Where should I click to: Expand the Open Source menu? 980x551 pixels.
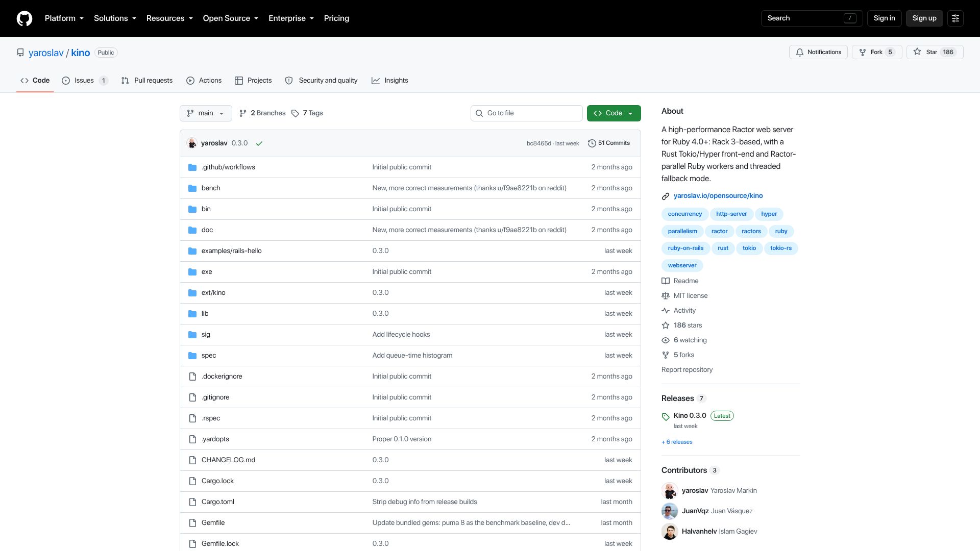(231, 18)
